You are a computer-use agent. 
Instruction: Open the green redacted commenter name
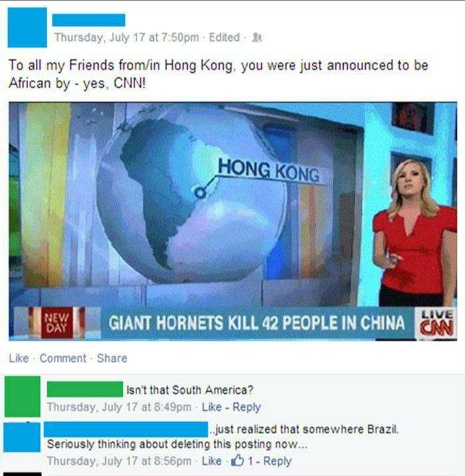pos(85,389)
